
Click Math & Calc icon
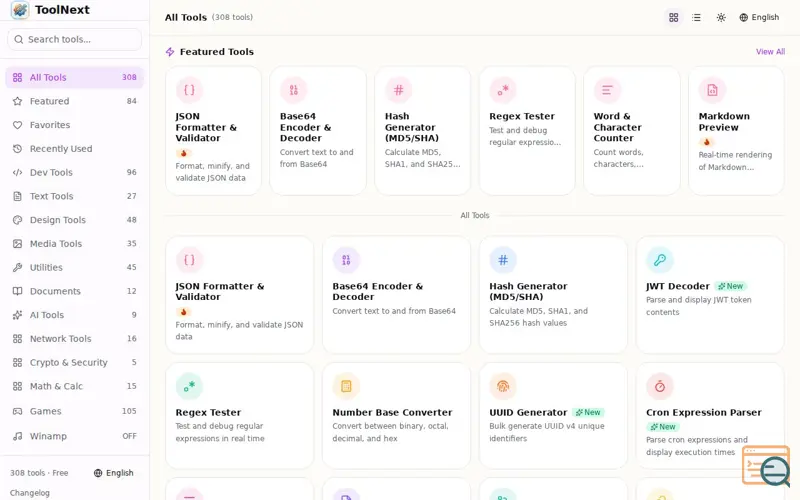point(17,386)
